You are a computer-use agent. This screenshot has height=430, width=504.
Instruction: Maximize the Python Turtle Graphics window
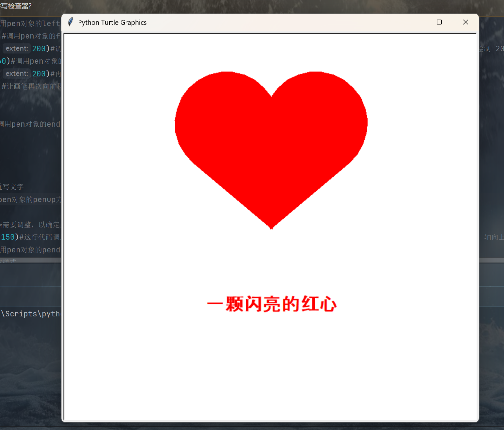(x=439, y=22)
